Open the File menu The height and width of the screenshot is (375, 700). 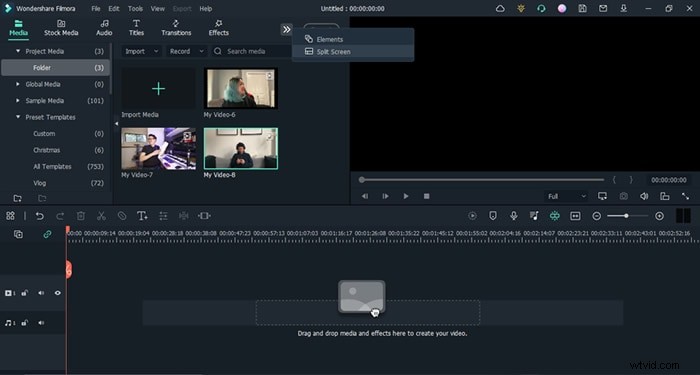click(96, 8)
